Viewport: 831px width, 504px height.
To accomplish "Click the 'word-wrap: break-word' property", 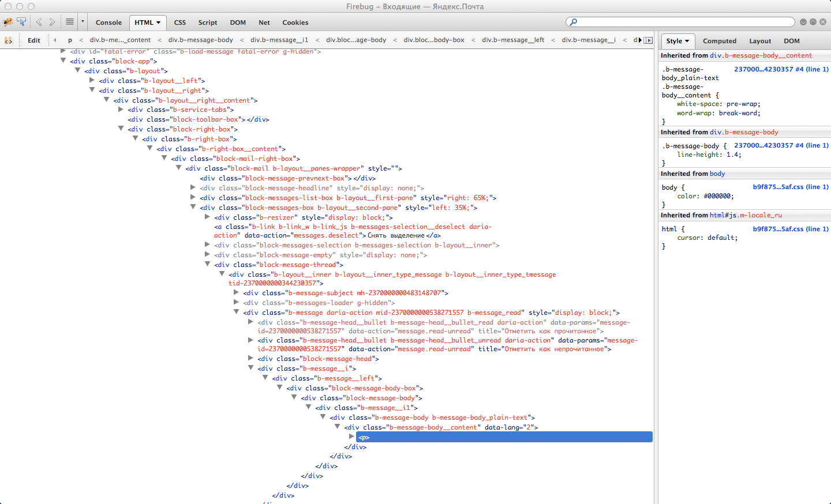I will point(718,113).
